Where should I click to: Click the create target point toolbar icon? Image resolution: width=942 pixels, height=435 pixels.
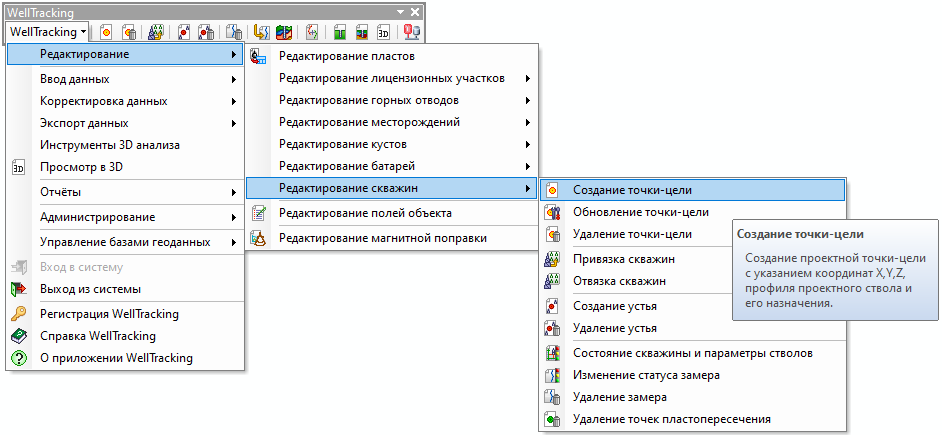(105, 32)
